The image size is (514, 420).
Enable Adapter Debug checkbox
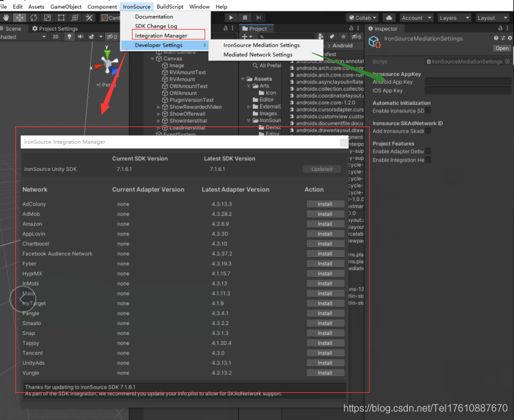click(428, 151)
